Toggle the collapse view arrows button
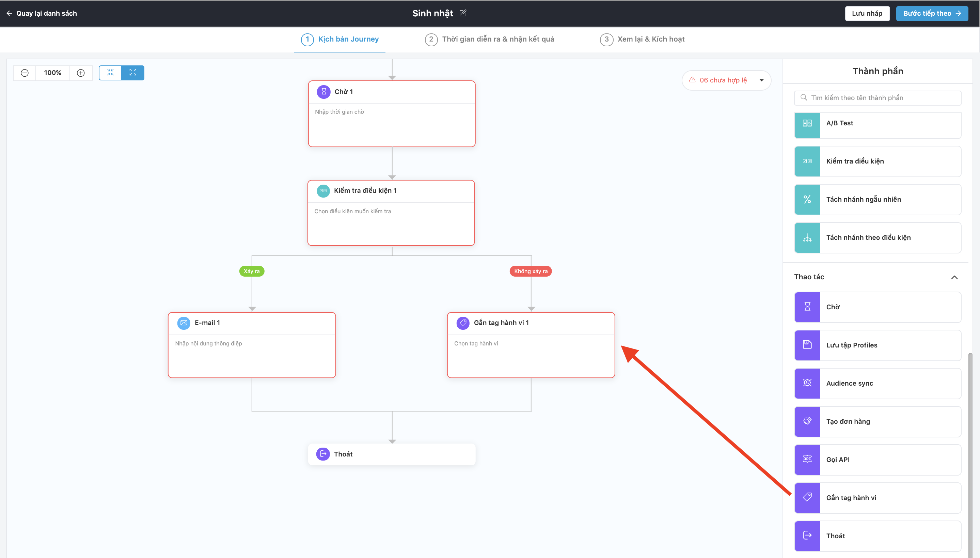 [110, 73]
